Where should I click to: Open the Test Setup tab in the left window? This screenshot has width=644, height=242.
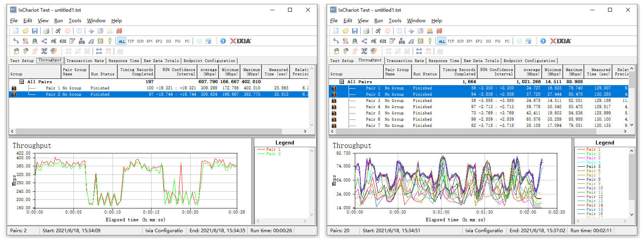tap(22, 60)
